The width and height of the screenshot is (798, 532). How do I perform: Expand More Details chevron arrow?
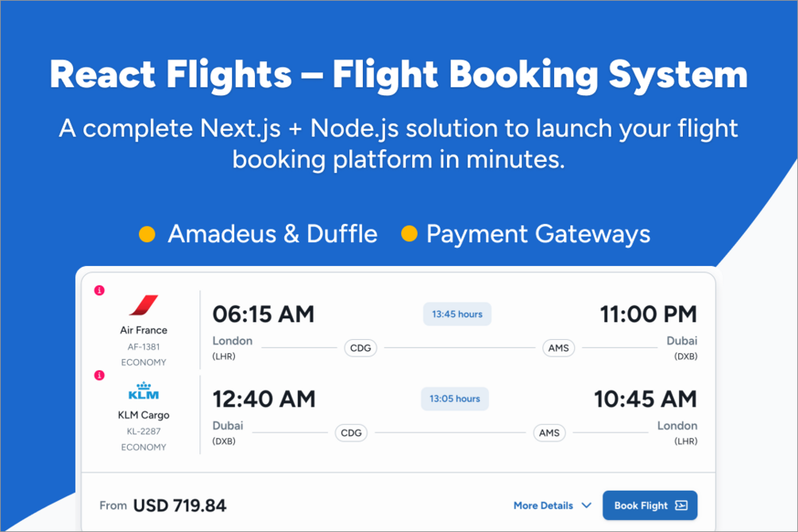coord(586,506)
